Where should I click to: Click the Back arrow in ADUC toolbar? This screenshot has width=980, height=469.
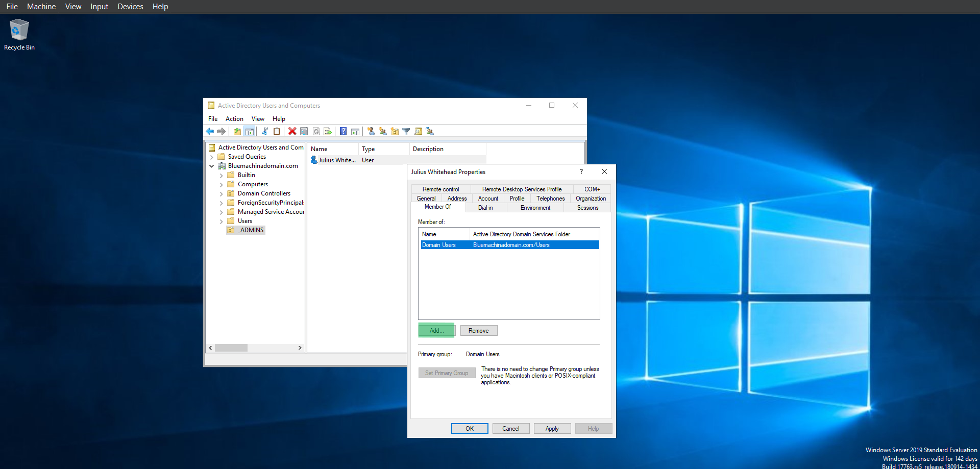[x=210, y=131]
